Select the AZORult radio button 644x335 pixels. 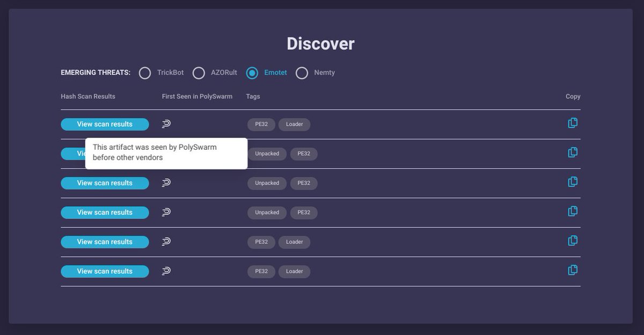pos(199,73)
